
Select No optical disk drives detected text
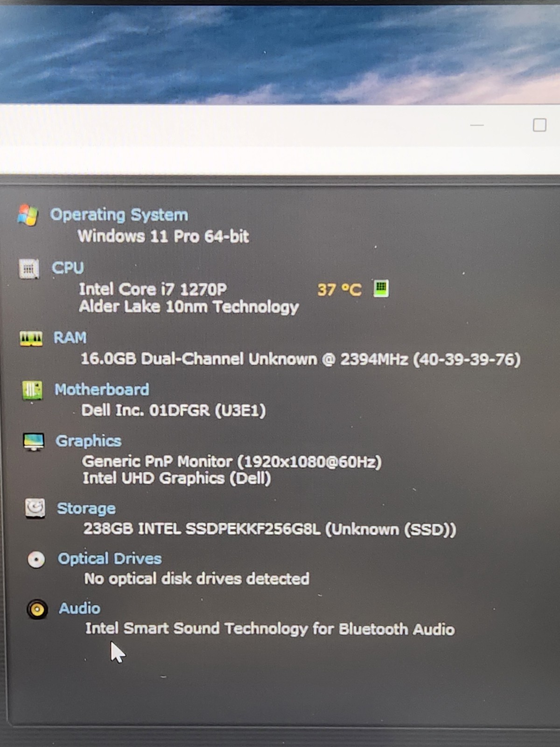[196, 579]
